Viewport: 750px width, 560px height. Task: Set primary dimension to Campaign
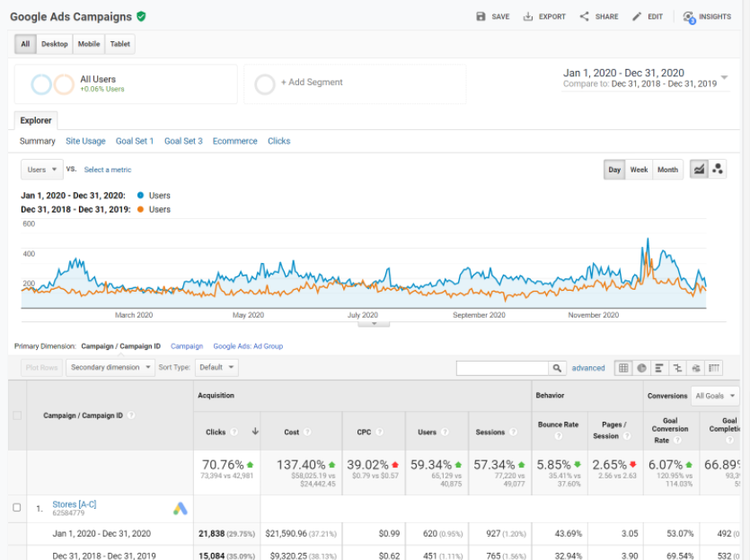(187, 346)
